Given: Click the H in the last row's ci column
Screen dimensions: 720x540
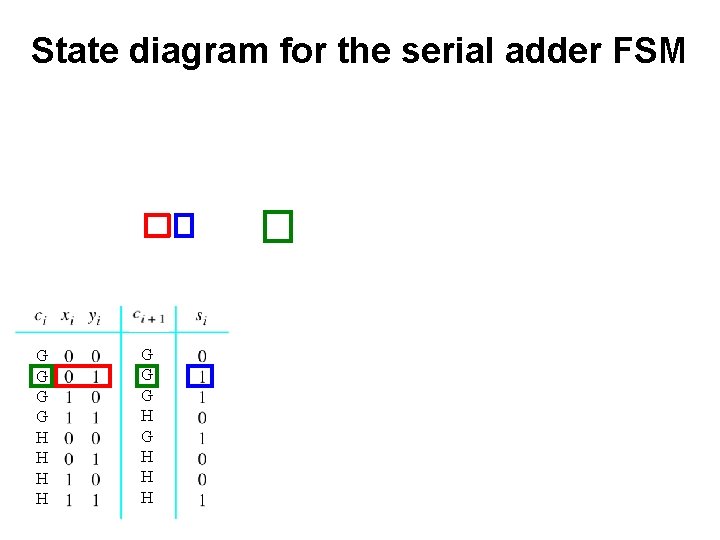Looking at the screenshot, I should (x=42, y=499).
